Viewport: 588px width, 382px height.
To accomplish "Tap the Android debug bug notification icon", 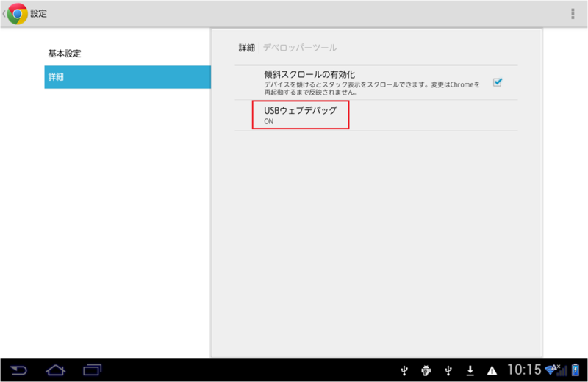I will 426,371.
